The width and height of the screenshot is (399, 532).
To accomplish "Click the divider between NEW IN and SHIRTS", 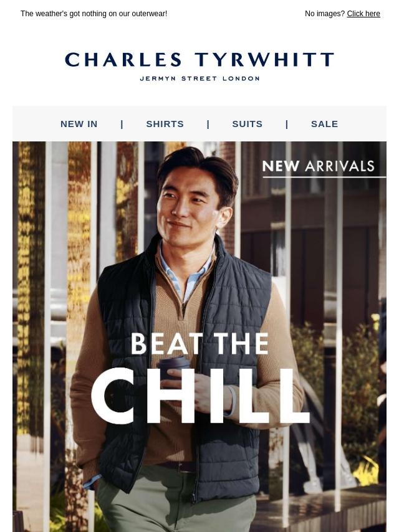I will tap(122, 124).
